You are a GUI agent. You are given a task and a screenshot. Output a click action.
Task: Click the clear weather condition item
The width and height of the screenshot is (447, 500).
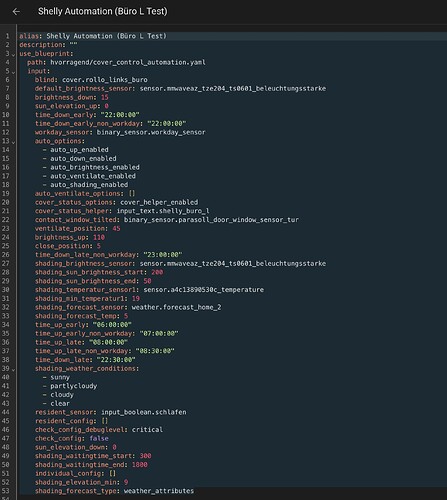tap(60, 403)
